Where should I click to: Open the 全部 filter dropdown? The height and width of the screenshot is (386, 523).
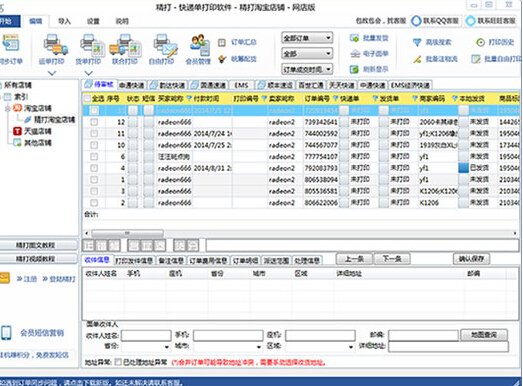pos(307,53)
